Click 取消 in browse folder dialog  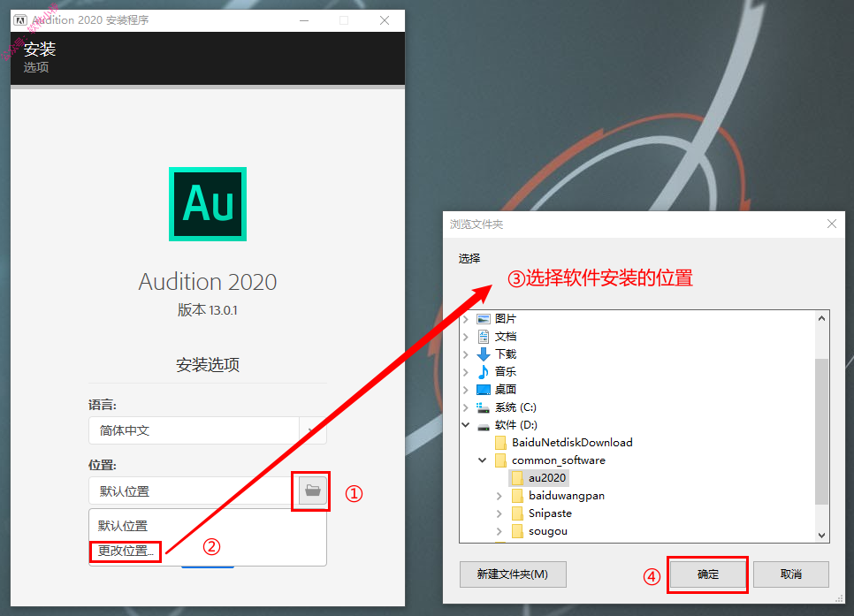click(791, 574)
